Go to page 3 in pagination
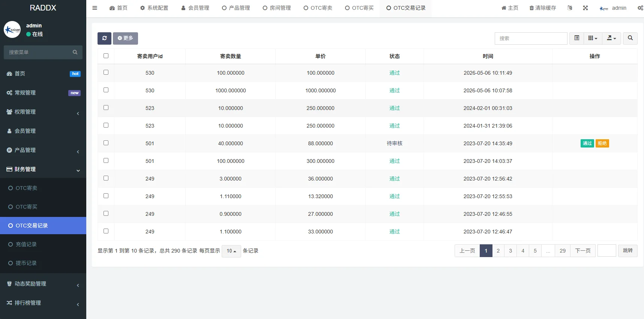Screen dimensions: 644x319 (510, 251)
